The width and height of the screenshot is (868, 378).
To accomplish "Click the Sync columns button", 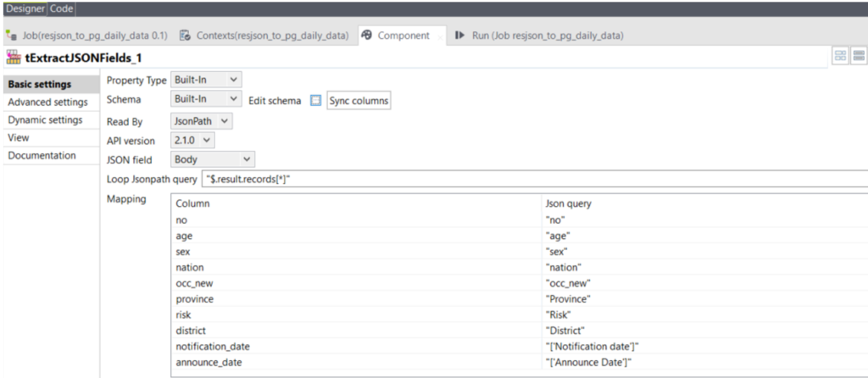I will [x=358, y=100].
